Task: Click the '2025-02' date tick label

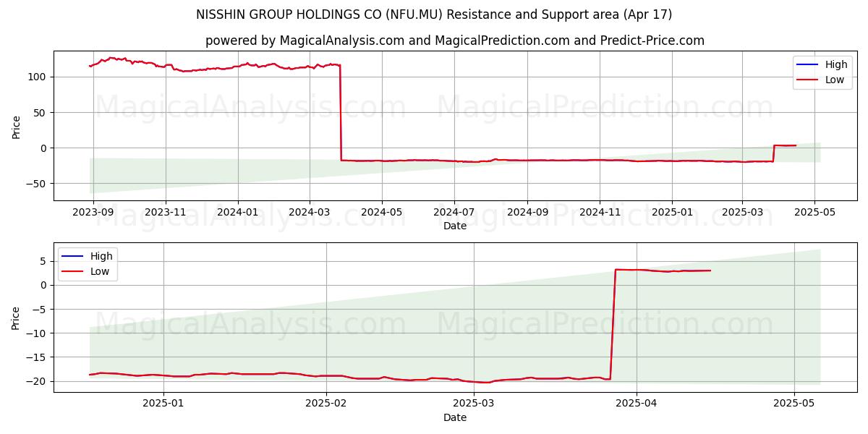Action: (326, 404)
